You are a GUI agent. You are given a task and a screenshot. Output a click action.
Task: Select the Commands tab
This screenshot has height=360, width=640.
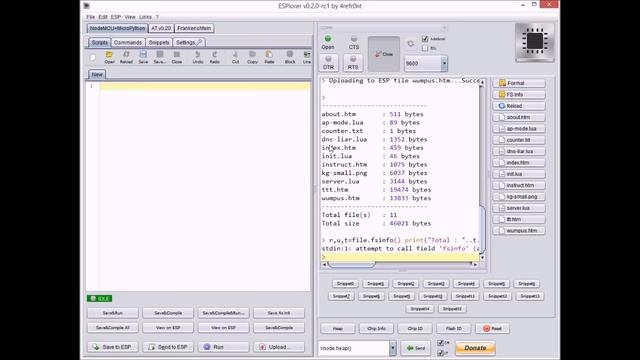128,42
